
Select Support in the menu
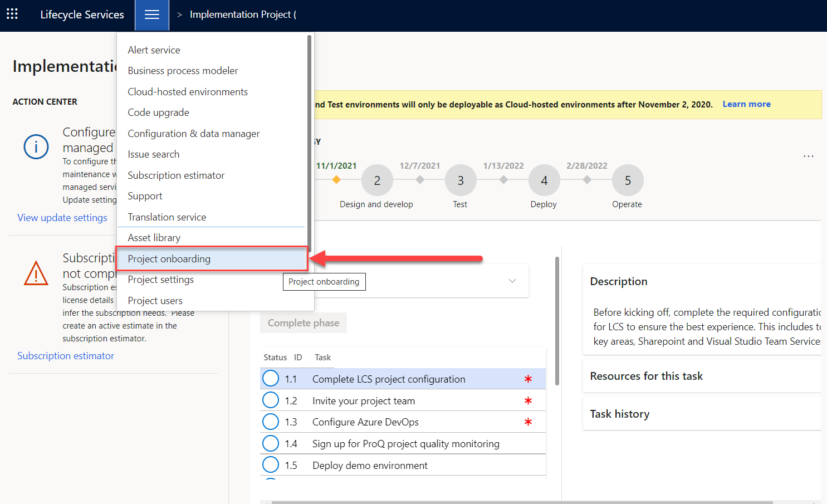[x=145, y=196]
